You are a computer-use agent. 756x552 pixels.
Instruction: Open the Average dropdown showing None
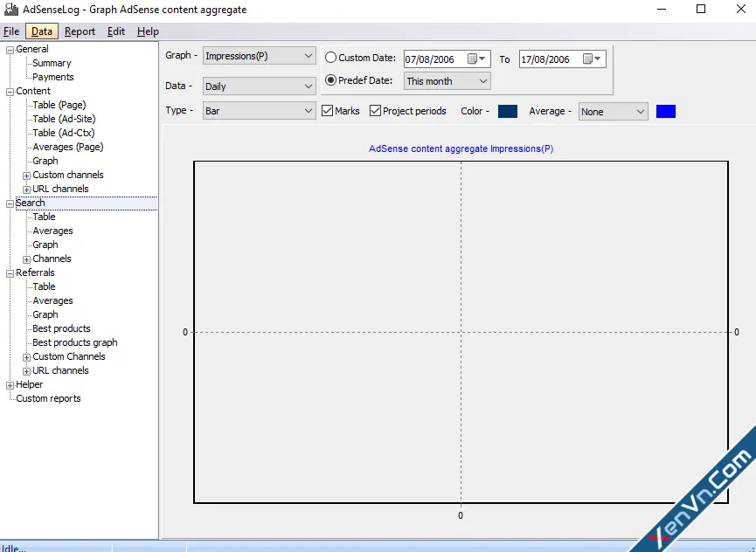point(613,112)
